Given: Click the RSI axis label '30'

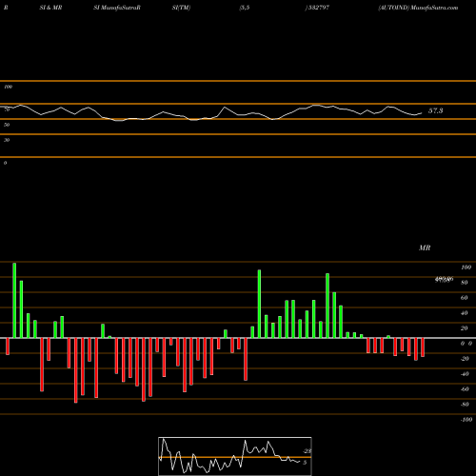Looking at the screenshot, I should tap(7, 140).
